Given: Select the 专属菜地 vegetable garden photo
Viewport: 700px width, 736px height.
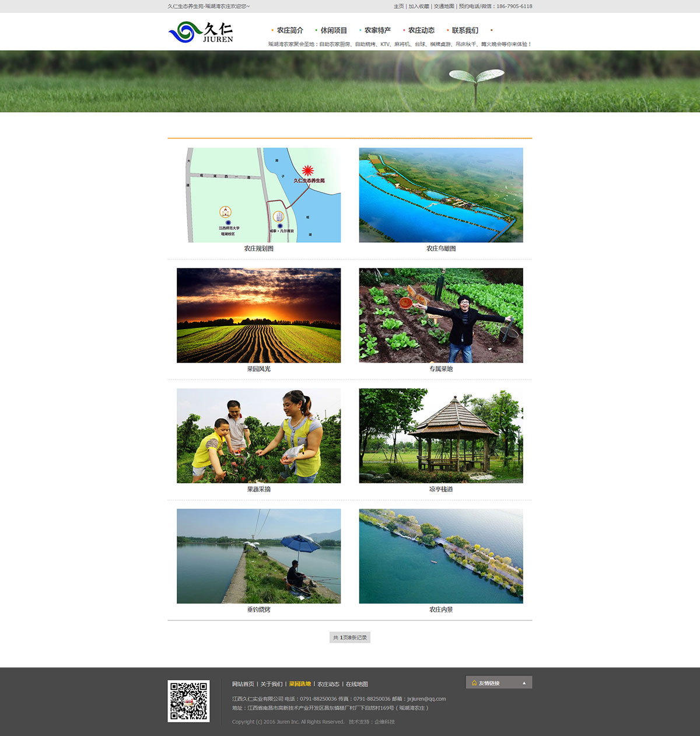Looking at the screenshot, I should click(441, 315).
